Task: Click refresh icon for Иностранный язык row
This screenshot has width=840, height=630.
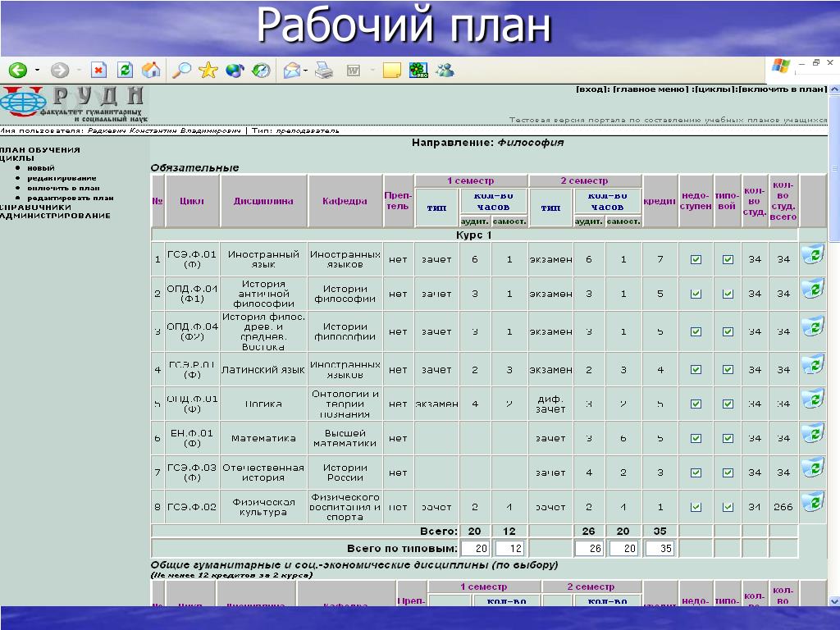Action: pyautogui.click(x=812, y=255)
